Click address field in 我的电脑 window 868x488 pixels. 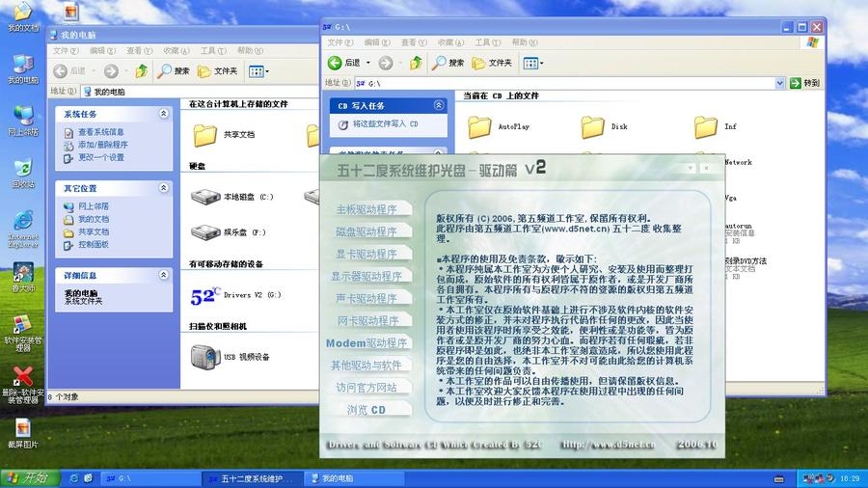[200, 92]
